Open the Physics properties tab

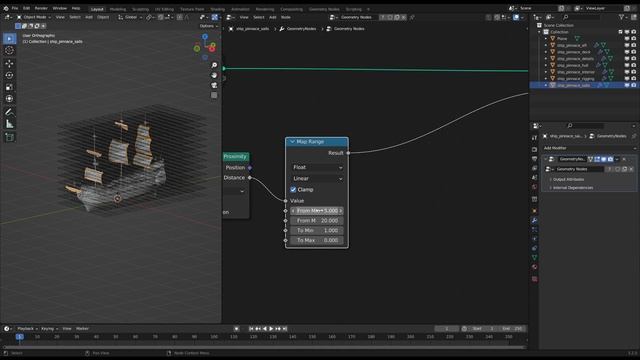pos(535,239)
